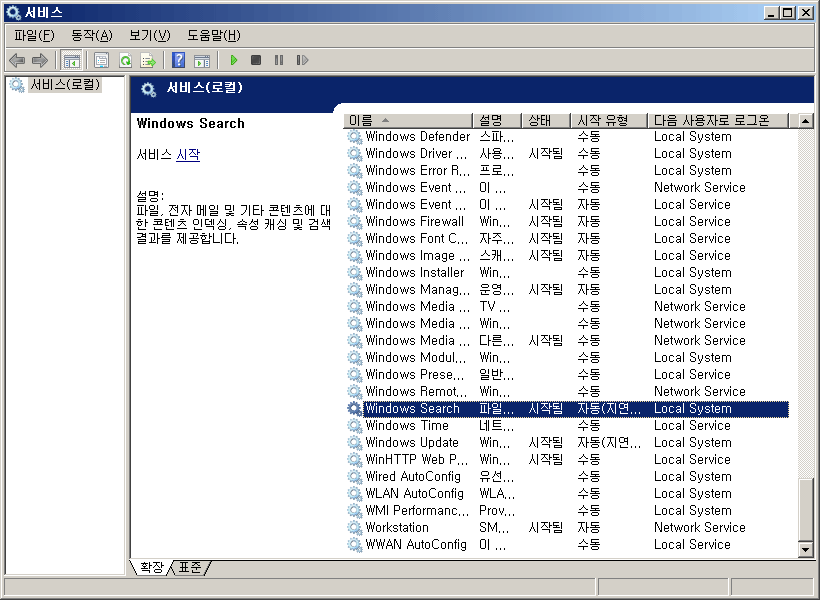
Task: Start the service with the green play icon
Action: [234, 61]
